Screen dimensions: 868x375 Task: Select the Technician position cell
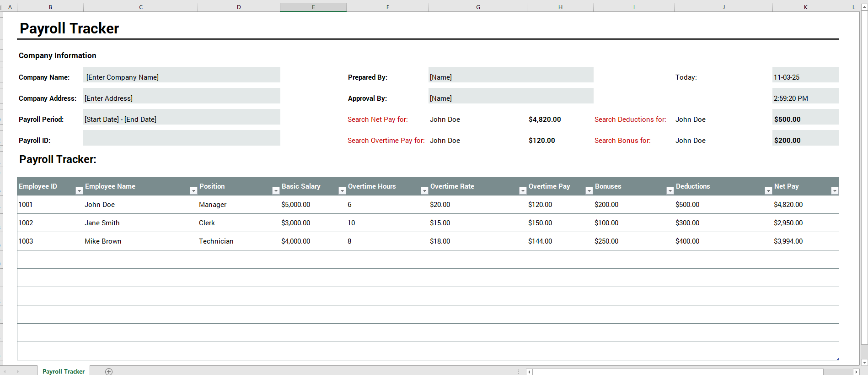coord(239,241)
